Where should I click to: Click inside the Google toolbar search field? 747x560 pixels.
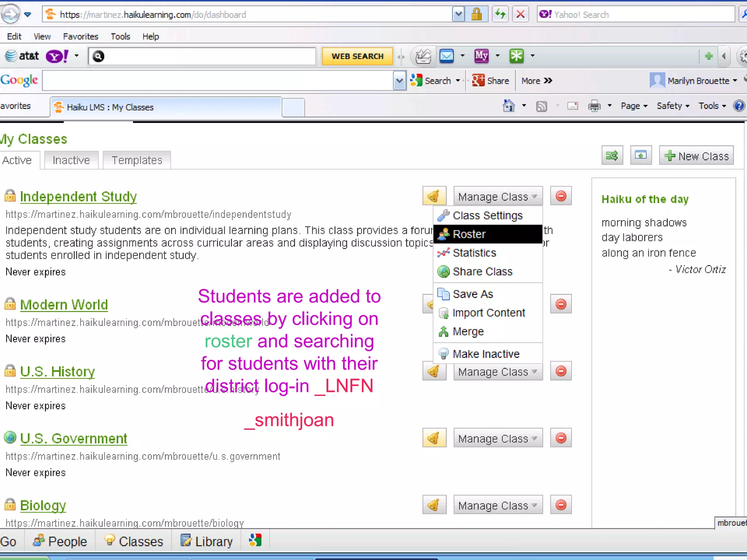point(218,81)
